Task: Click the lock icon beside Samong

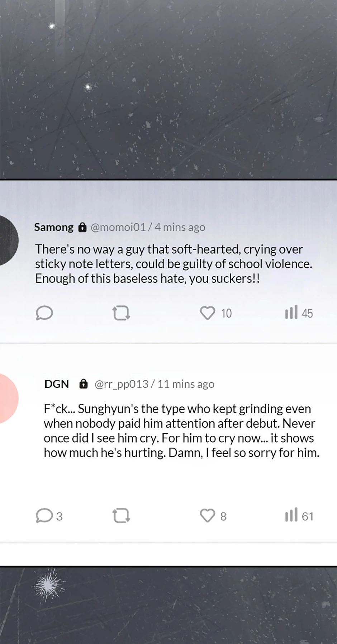Action: [82, 227]
